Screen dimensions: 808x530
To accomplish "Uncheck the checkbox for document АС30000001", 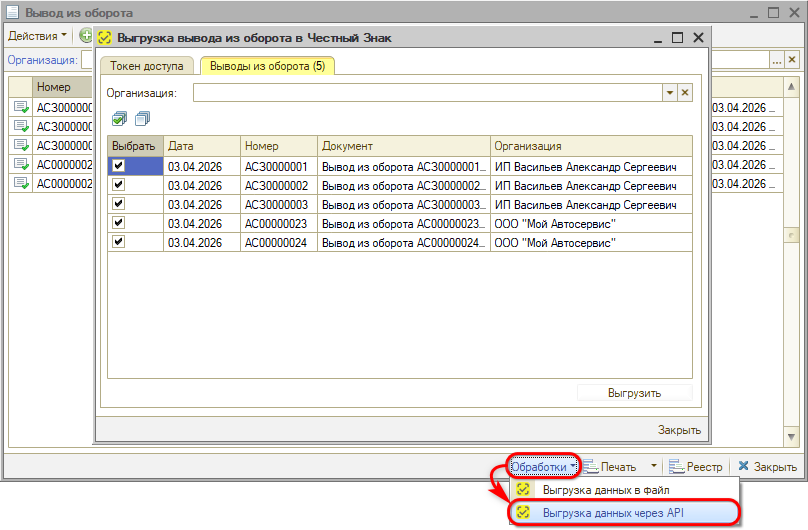I will point(118,166).
